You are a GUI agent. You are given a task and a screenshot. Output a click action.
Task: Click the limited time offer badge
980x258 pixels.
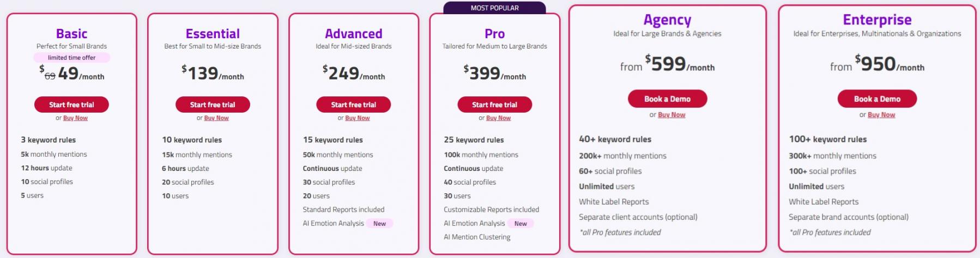(71, 58)
